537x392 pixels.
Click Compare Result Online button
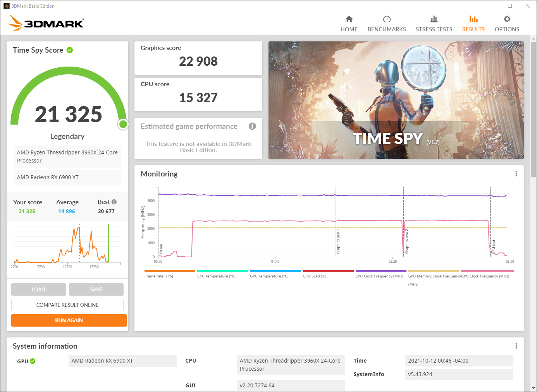tap(67, 305)
